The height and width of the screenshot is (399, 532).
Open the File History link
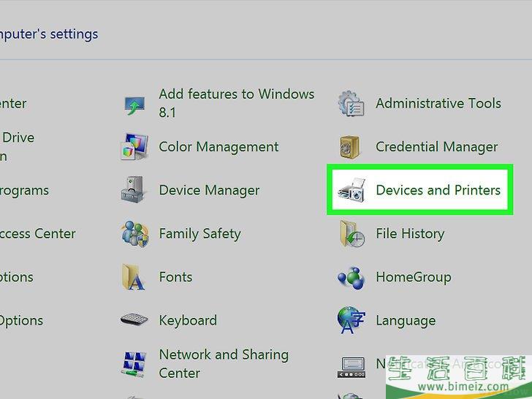(410, 234)
